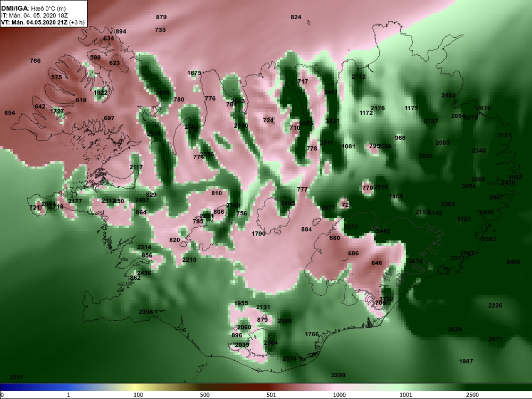Click the map value 575

pyautogui.click(x=57, y=77)
